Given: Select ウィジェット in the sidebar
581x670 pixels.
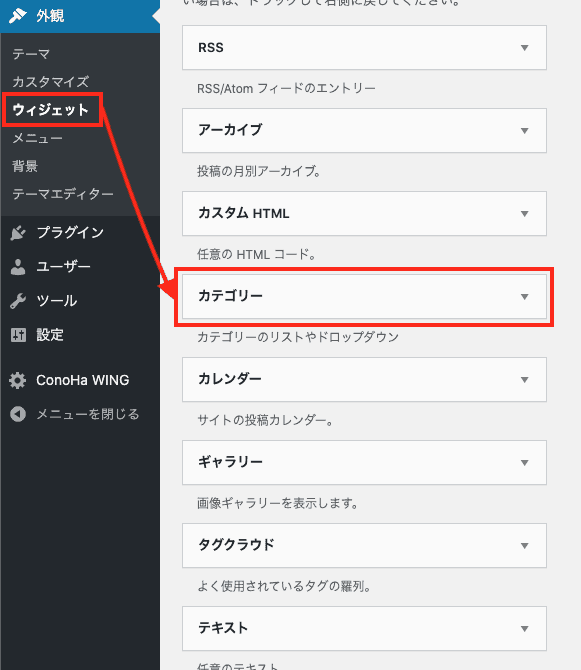Looking at the screenshot, I should [50, 110].
